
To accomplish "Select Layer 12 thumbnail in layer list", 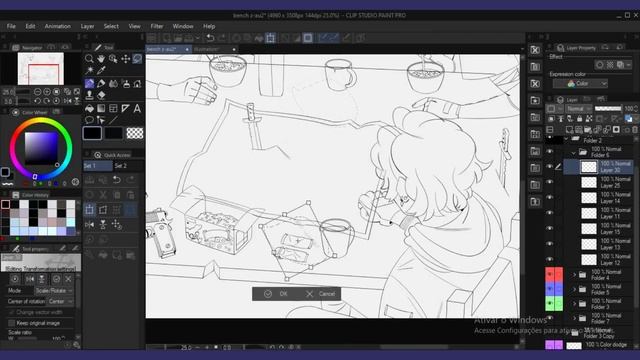I will coord(589,260).
